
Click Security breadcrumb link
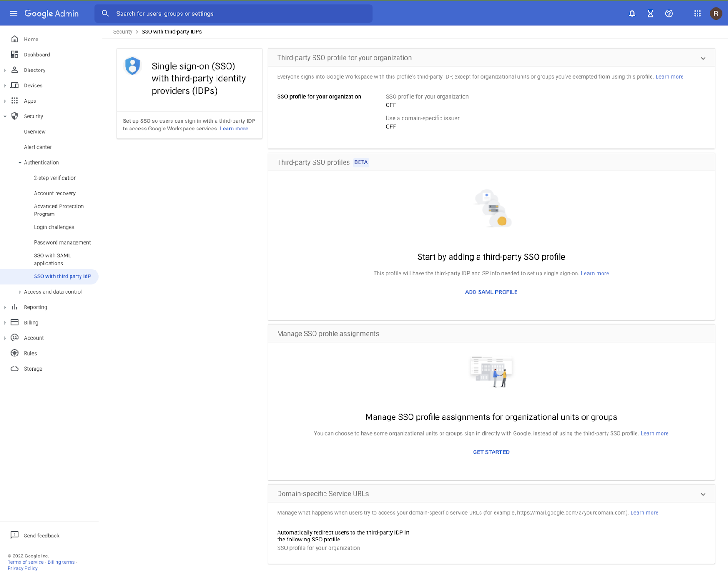tap(123, 32)
